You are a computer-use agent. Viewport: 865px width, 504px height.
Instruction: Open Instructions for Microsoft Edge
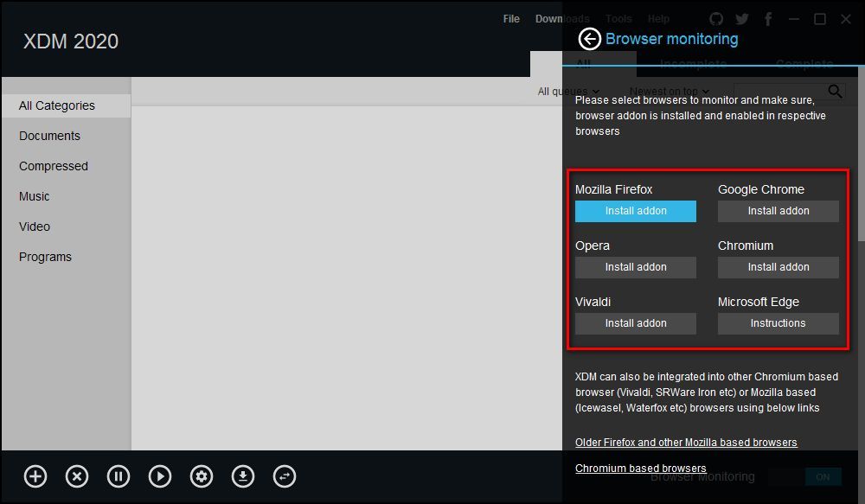click(x=778, y=323)
